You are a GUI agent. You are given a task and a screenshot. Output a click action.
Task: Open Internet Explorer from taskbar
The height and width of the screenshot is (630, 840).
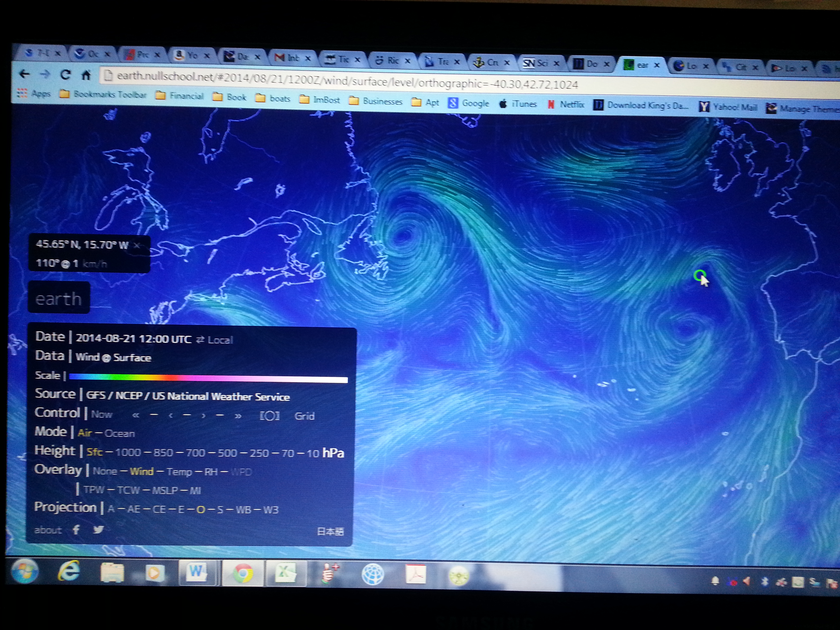tap(69, 571)
